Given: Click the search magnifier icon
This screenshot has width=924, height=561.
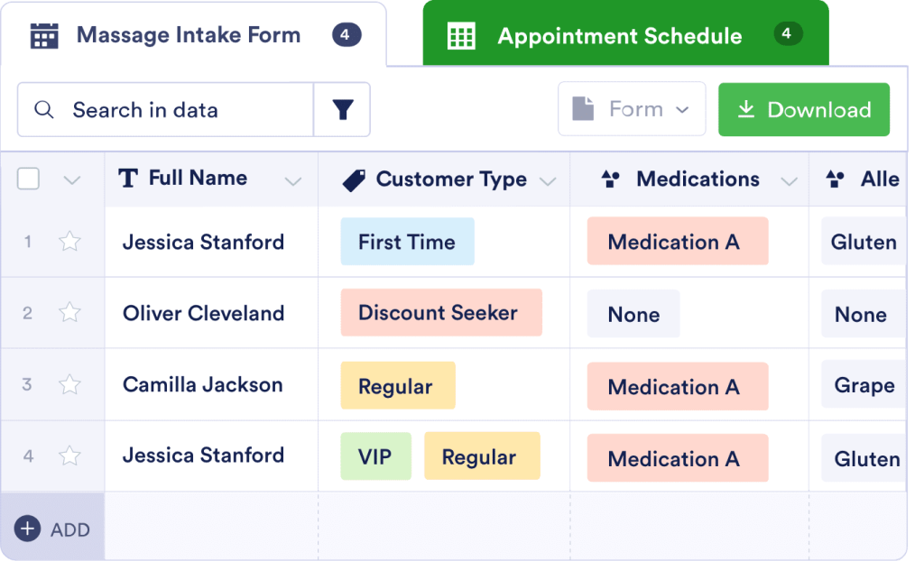Looking at the screenshot, I should [x=43, y=110].
